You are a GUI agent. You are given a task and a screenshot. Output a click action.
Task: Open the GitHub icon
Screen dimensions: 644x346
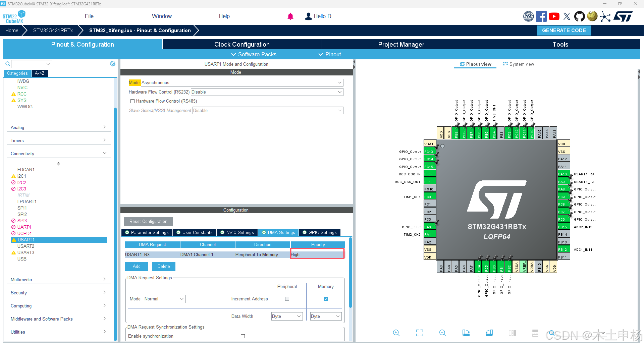pyautogui.click(x=579, y=16)
